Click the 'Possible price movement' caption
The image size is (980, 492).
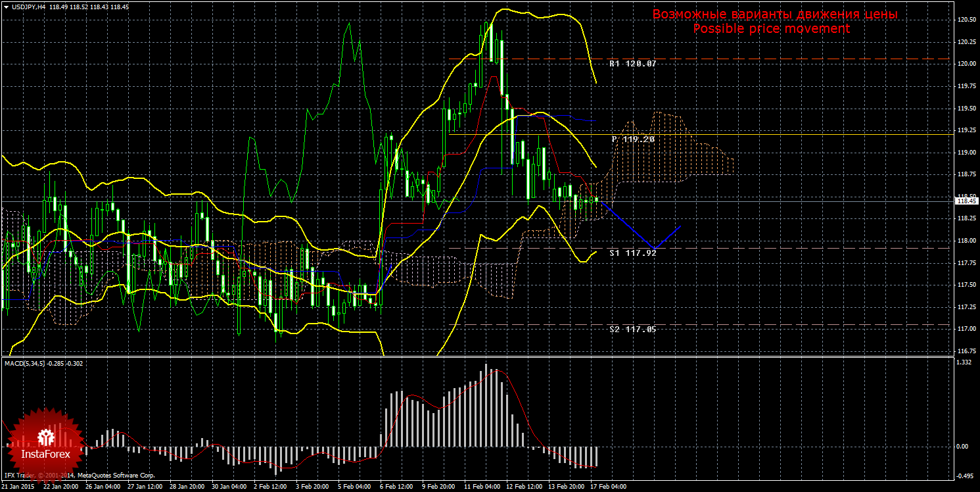pos(772,29)
